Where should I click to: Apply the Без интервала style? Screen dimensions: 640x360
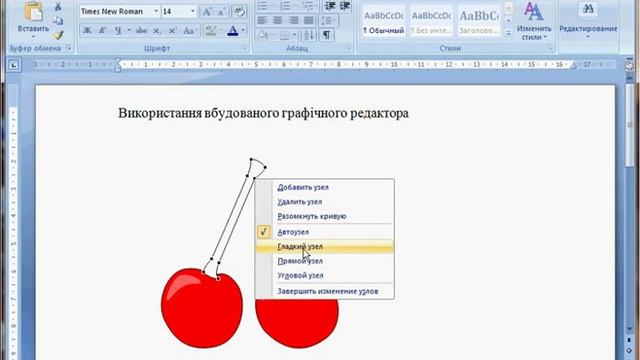point(431,21)
